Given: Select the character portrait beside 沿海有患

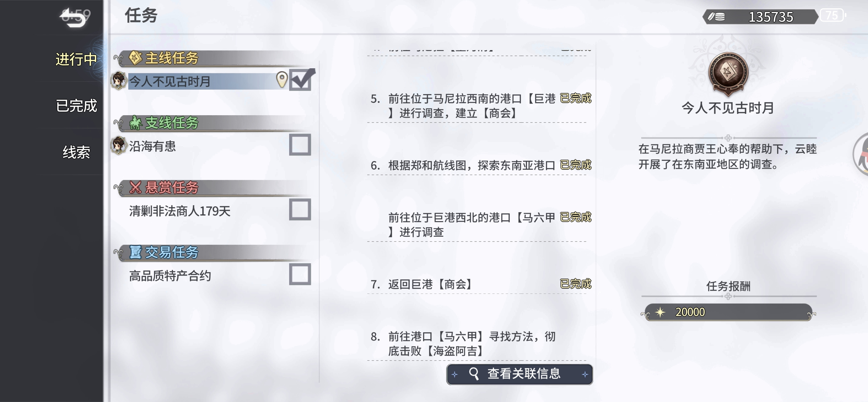Looking at the screenshot, I should coord(119,145).
